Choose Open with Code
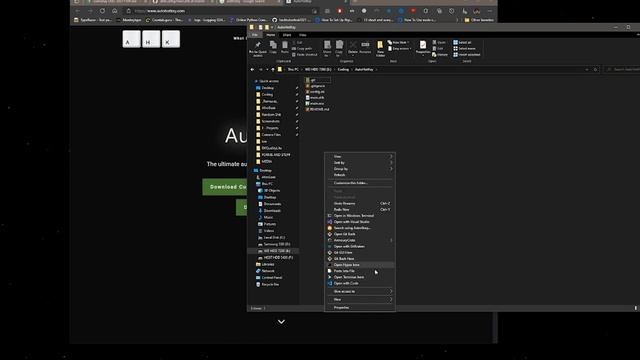Image resolution: width=640 pixels, height=360 pixels. [x=360, y=283]
